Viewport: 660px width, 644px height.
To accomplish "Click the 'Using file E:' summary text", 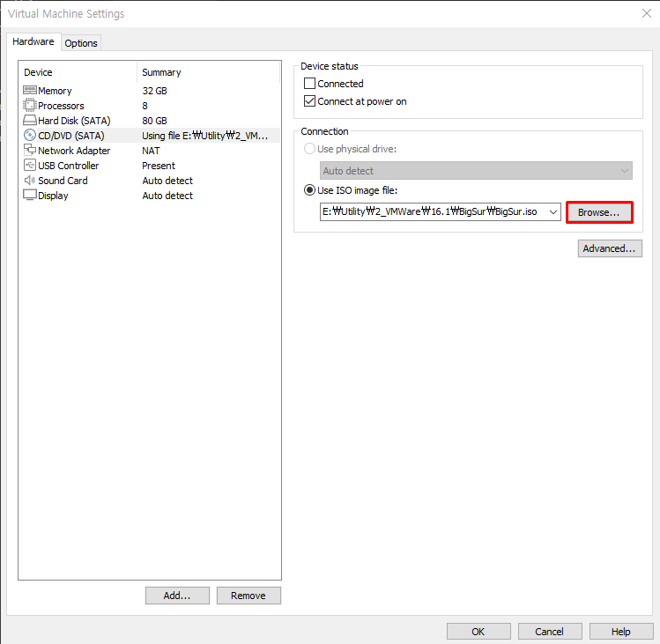I will pyautogui.click(x=204, y=136).
